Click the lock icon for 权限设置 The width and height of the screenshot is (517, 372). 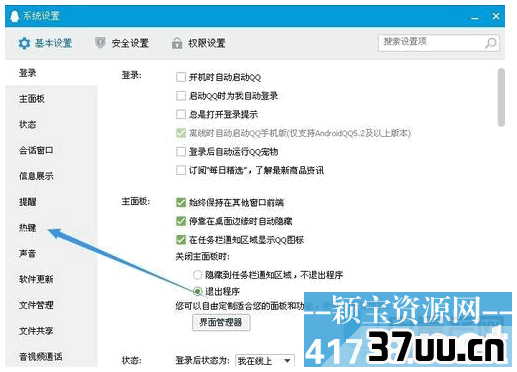(x=177, y=43)
